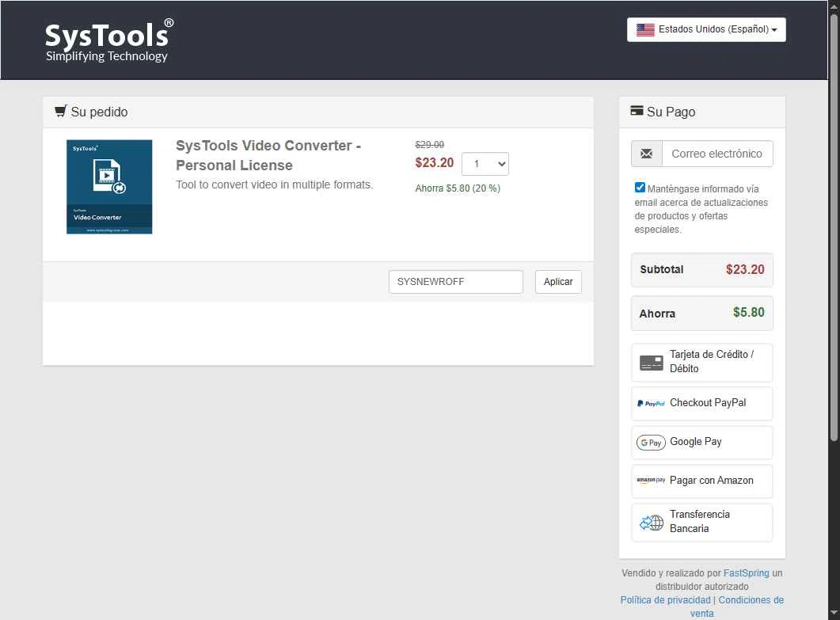Image resolution: width=840 pixels, height=620 pixels.
Task: Choose Checkout PayPal payment option
Action: coord(701,403)
